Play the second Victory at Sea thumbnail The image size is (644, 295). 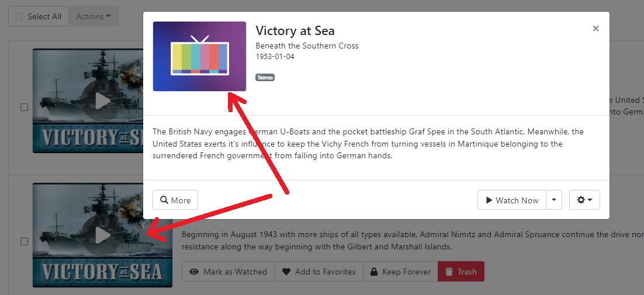[103, 235]
